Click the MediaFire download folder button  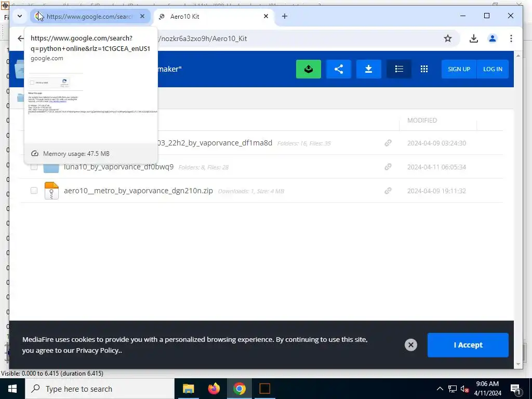(368, 69)
